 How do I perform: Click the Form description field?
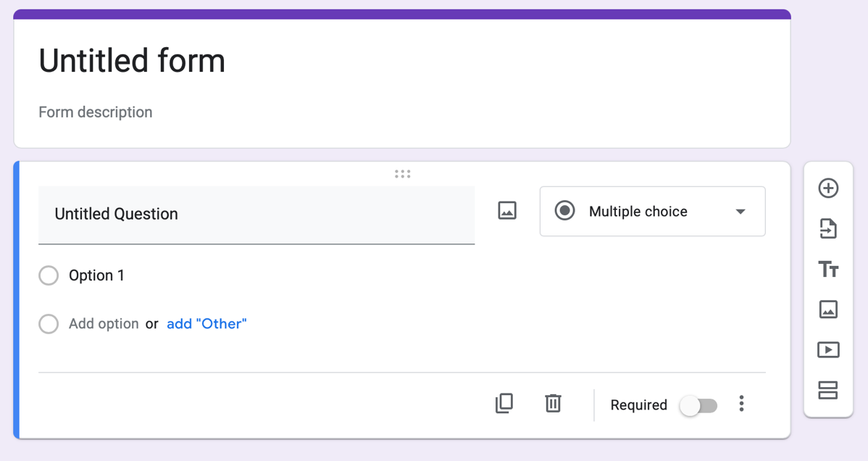tap(96, 112)
